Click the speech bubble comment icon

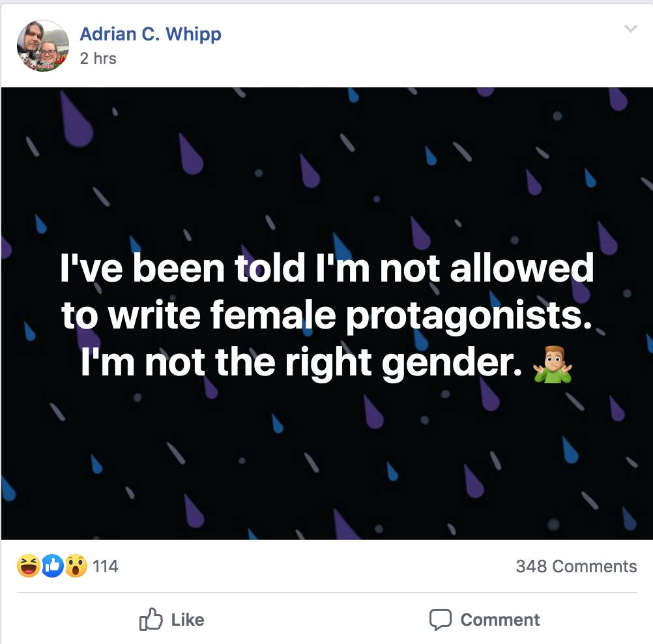pyautogui.click(x=441, y=620)
